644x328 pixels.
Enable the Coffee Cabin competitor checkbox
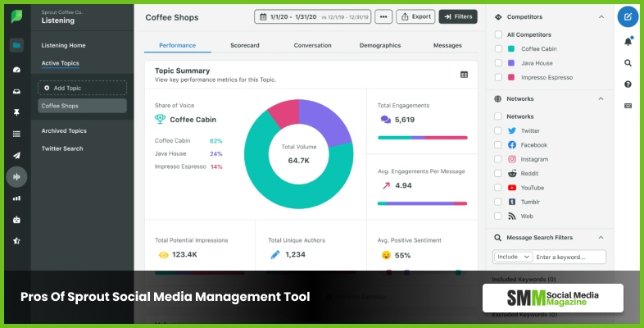499,48
